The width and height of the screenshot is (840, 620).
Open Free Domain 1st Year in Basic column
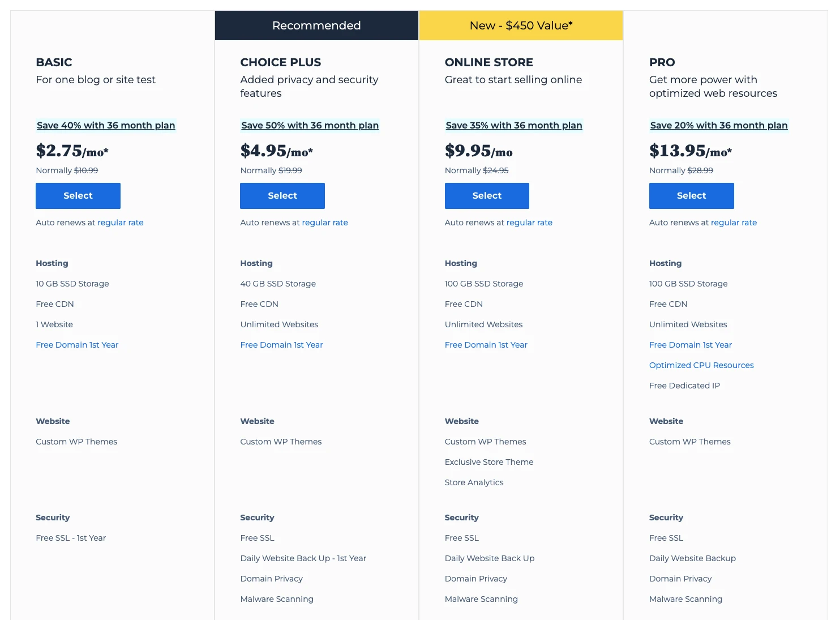77,345
